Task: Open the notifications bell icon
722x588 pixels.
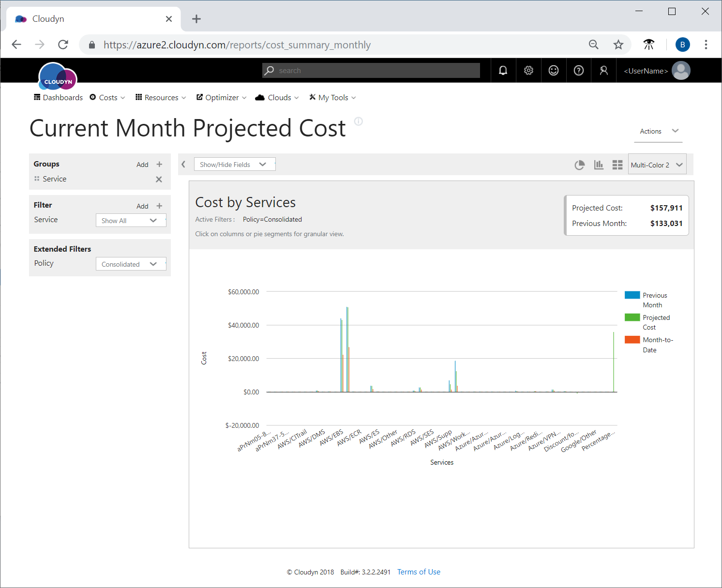Action: [503, 71]
